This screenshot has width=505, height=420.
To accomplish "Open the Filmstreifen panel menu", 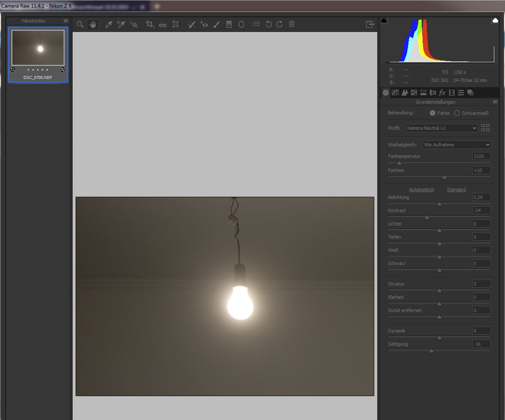I will 66,20.
